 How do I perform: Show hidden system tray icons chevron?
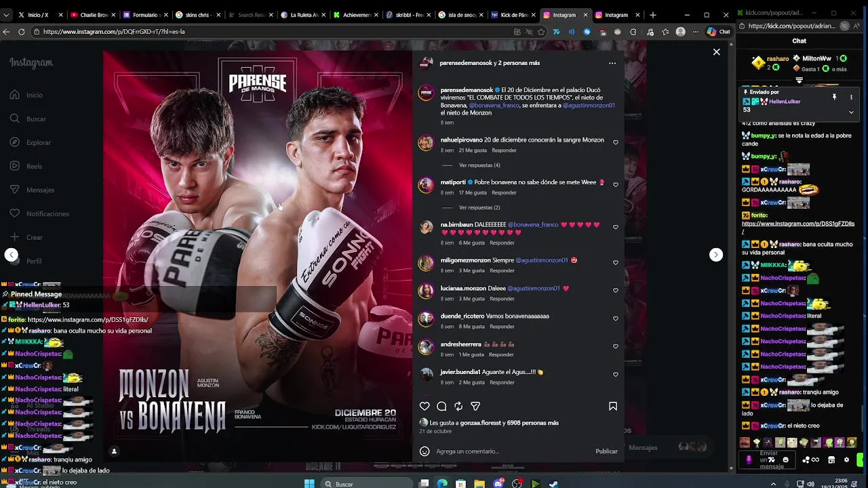(773, 483)
